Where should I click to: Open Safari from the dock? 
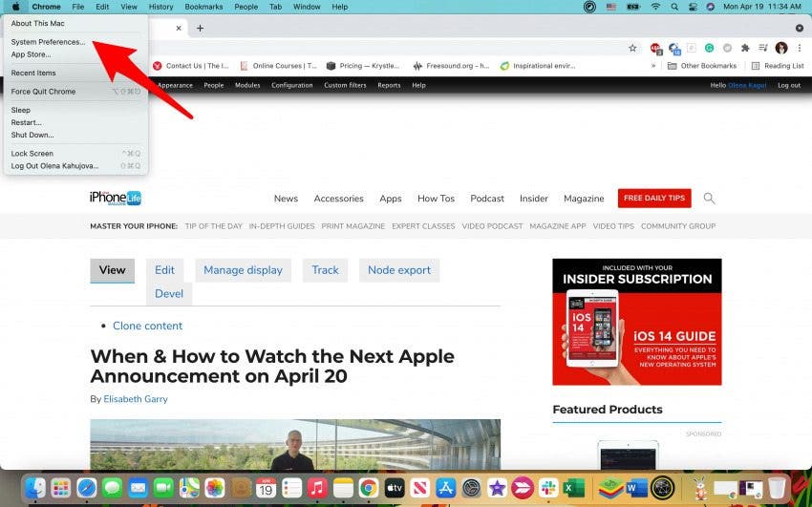click(87, 488)
